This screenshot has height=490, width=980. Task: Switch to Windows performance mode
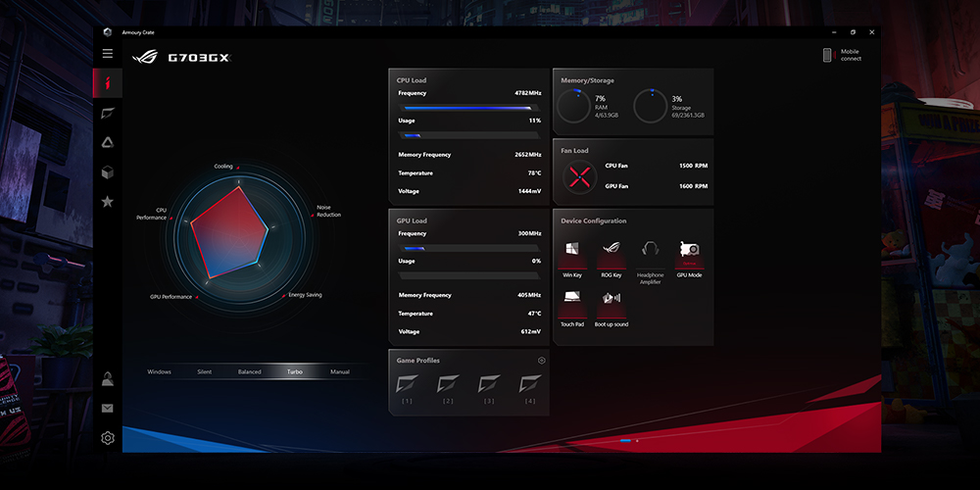160,371
